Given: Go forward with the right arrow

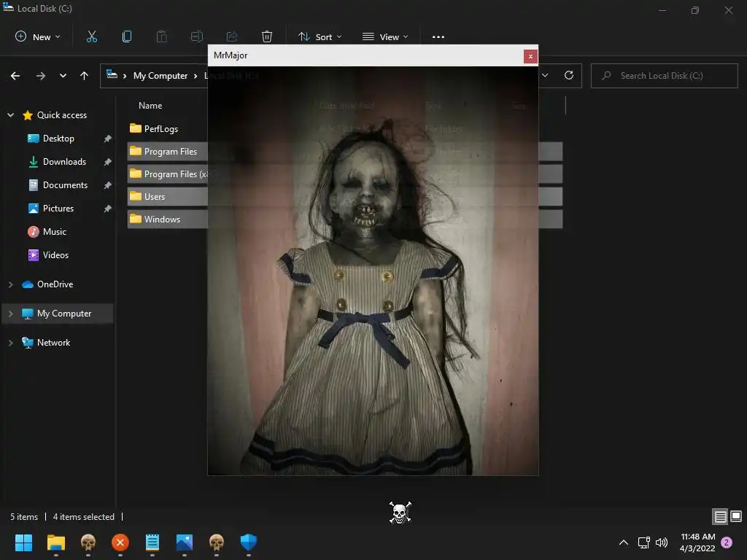Looking at the screenshot, I should (x=41, y=76).
